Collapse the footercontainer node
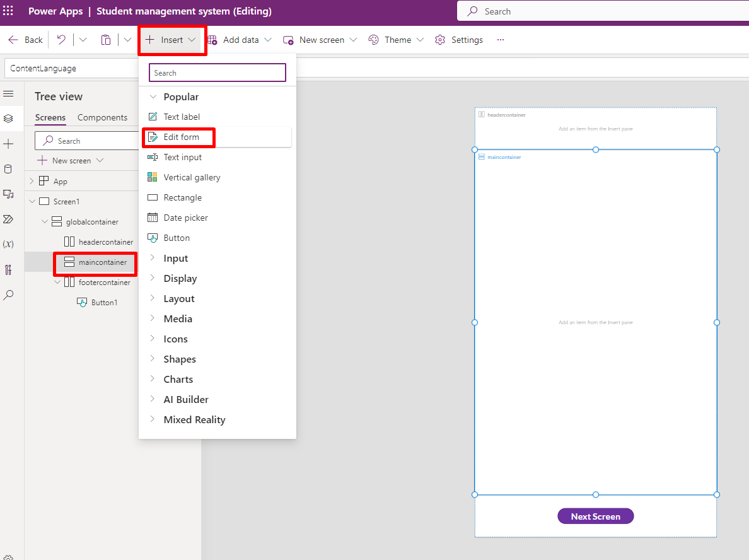Viewport: 749px width, 560px height. pos(57,283)
